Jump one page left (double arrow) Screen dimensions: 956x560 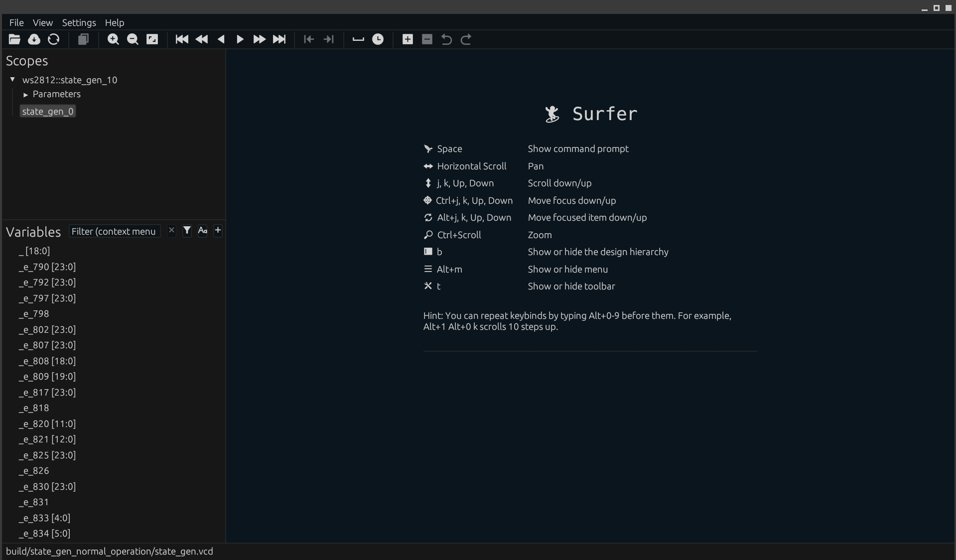[202, 39]
